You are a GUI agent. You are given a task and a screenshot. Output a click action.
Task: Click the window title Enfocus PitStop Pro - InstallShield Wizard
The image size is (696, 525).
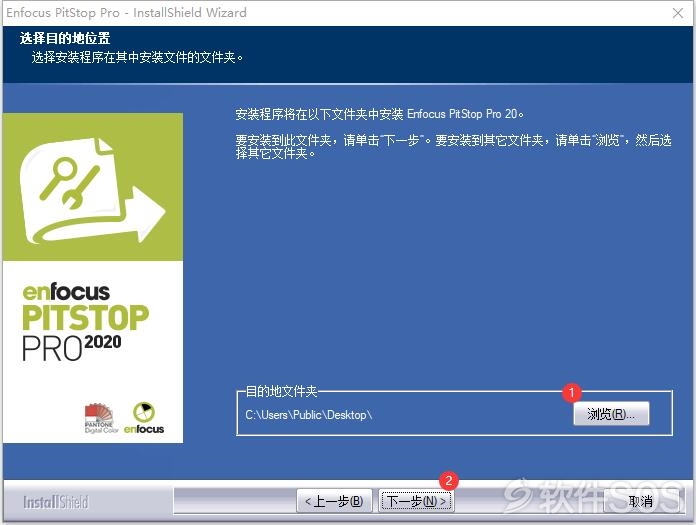click(127, 12)
